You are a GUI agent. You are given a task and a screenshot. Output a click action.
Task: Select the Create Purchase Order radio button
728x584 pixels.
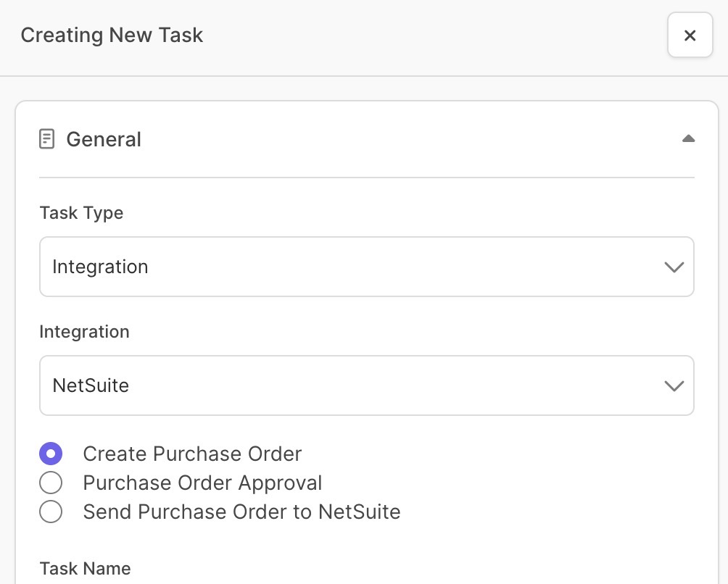pyautogui.click(x=51, y=454)
